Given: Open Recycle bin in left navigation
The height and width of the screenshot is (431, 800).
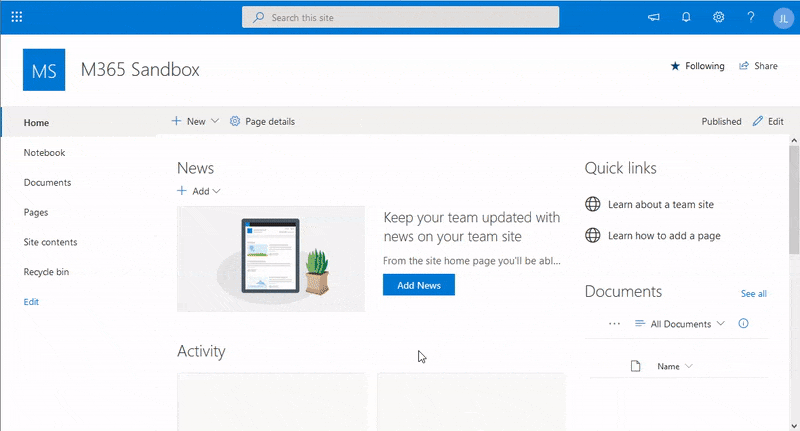Looking at the screenshot, I should click(x=46, y=272).
